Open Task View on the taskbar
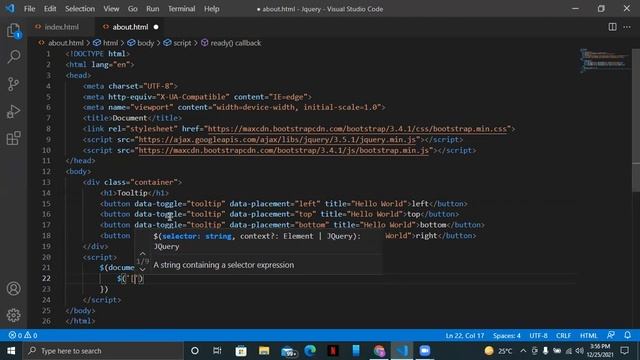The image size is (640, 360). point(217,351)
